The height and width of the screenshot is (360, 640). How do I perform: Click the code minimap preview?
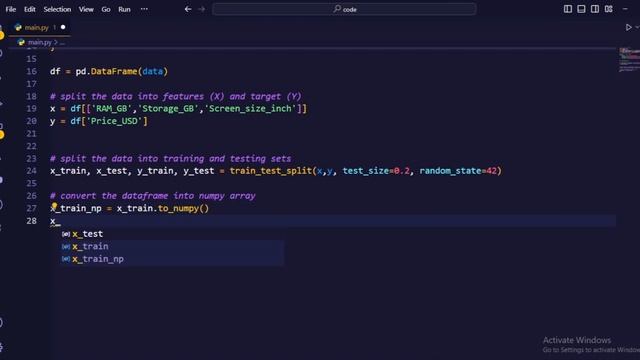[629, 60]
